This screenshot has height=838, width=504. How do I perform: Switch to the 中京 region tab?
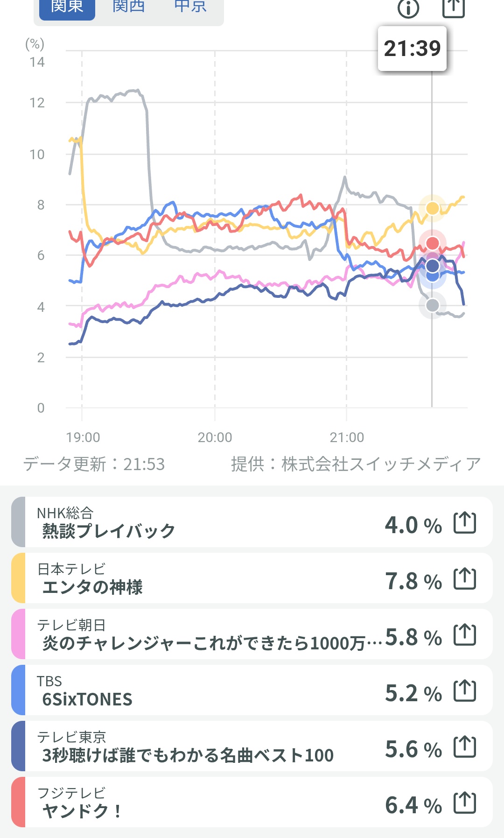(x=190, y=7)
